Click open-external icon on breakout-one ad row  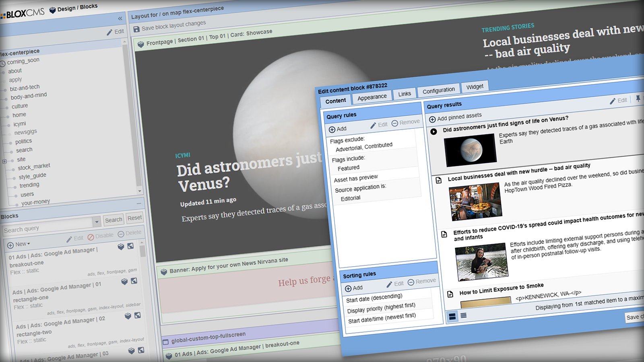(130, 246)
